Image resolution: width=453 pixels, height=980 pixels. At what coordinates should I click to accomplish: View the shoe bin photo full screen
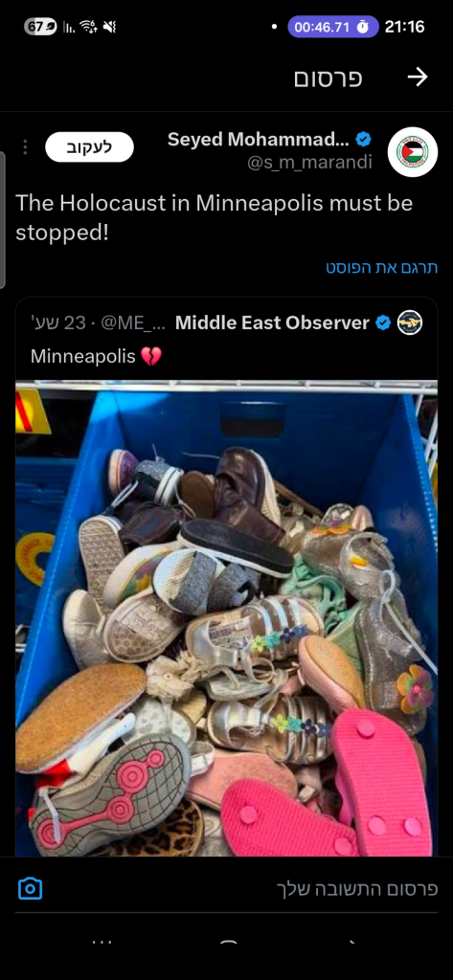226,617
